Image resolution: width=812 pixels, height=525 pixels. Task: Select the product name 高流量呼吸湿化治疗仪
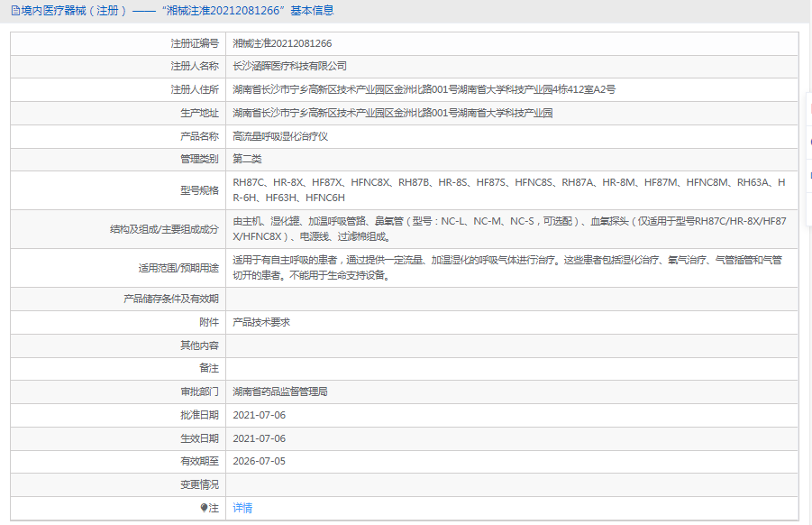(x=280, y=136)
